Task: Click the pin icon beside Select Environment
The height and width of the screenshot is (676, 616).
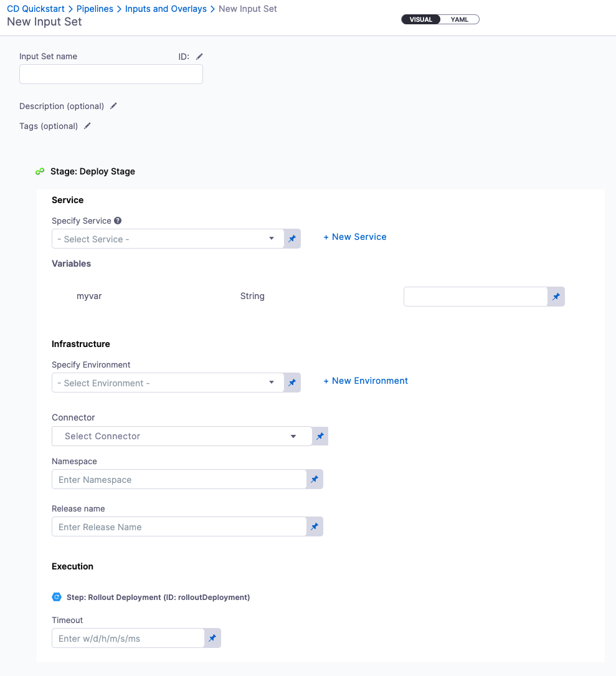Action: [292, 383]
